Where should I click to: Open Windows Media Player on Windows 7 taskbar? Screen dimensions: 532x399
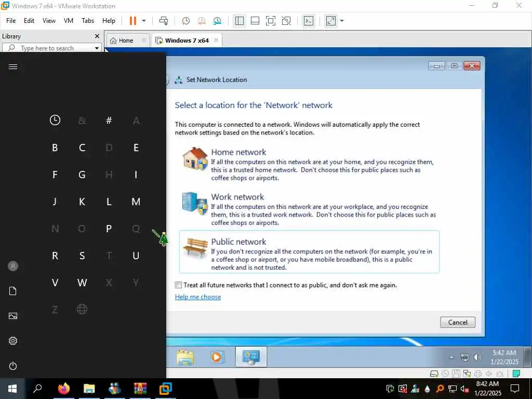click(217, 357)
